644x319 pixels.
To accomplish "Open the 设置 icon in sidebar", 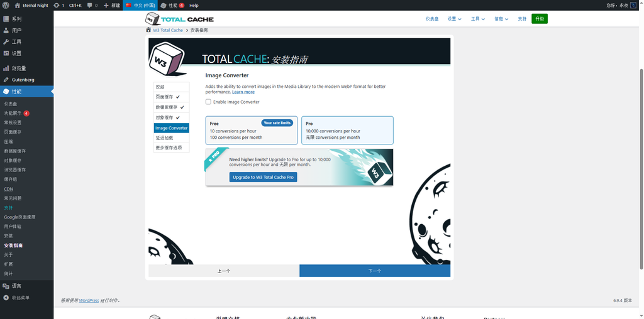I will (x=6, y=53).
